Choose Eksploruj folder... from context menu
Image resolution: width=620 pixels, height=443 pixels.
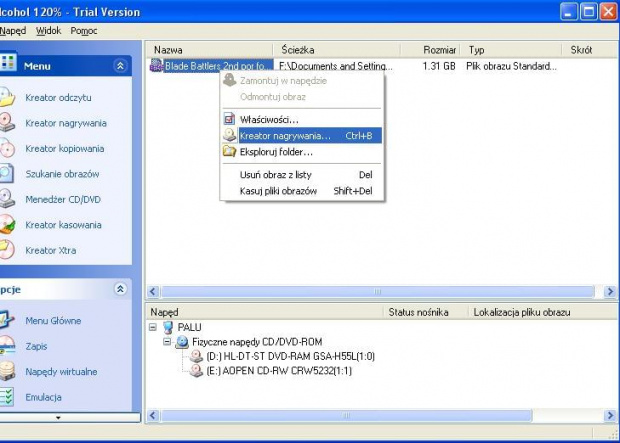pos(302,152)
